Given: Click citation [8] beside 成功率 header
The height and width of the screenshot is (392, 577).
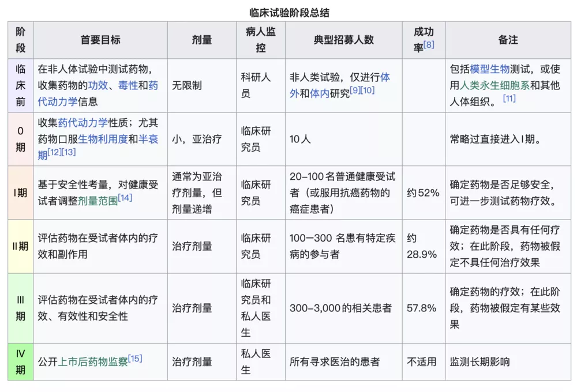Looking at the screenshot, I should (429, 44).
